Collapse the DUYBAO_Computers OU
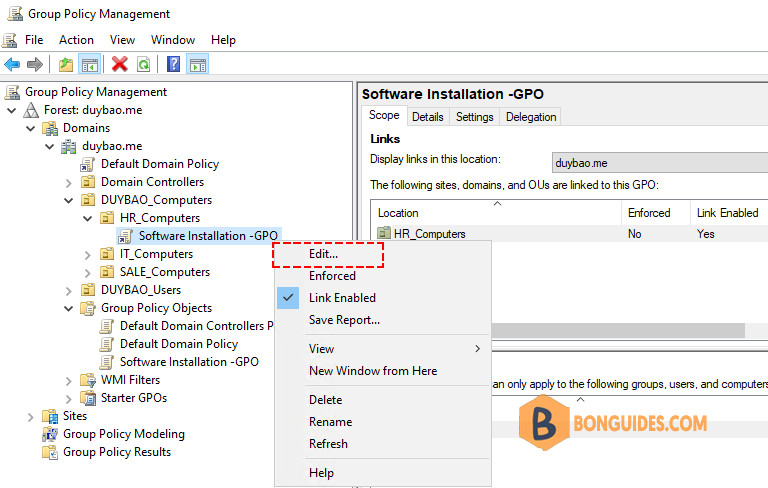This screenshot has height=488, width=768. point(69,201)
